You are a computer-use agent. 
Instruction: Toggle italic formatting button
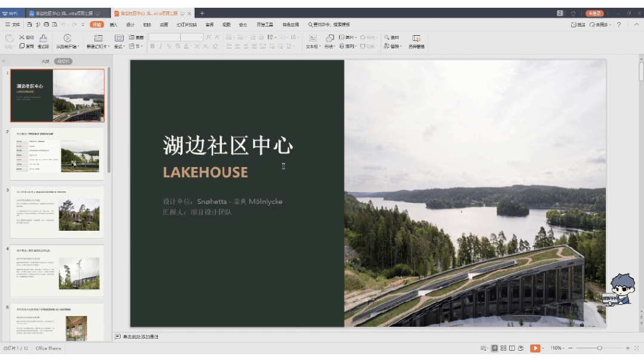pyautogui.click(x=161, y=47)
